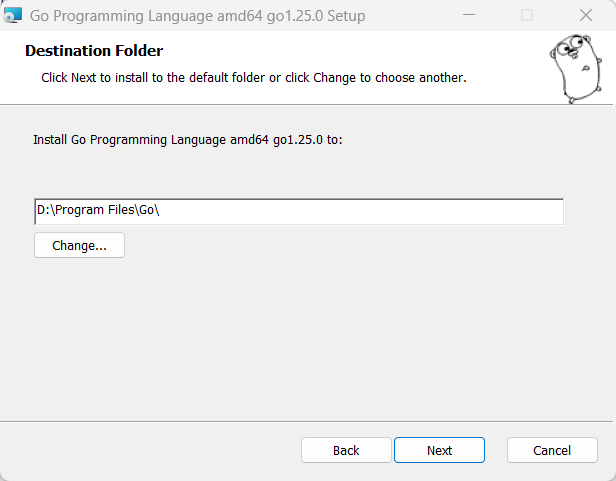The image size is (616, 481).
Task: Click the Destination Folder heading
Action: pyautogui.click(x=94, y=50)
